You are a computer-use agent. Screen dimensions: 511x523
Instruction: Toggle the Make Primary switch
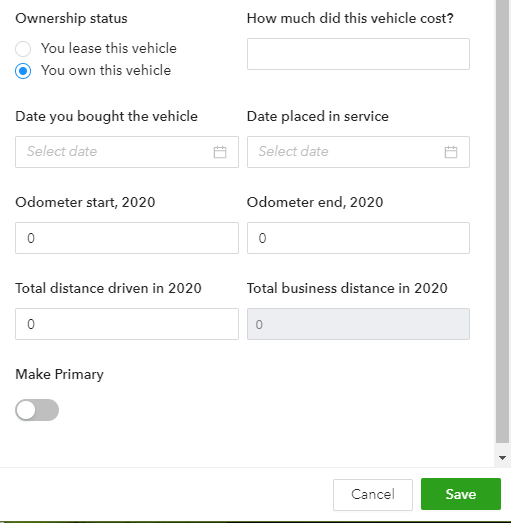(x=37, y=410)
